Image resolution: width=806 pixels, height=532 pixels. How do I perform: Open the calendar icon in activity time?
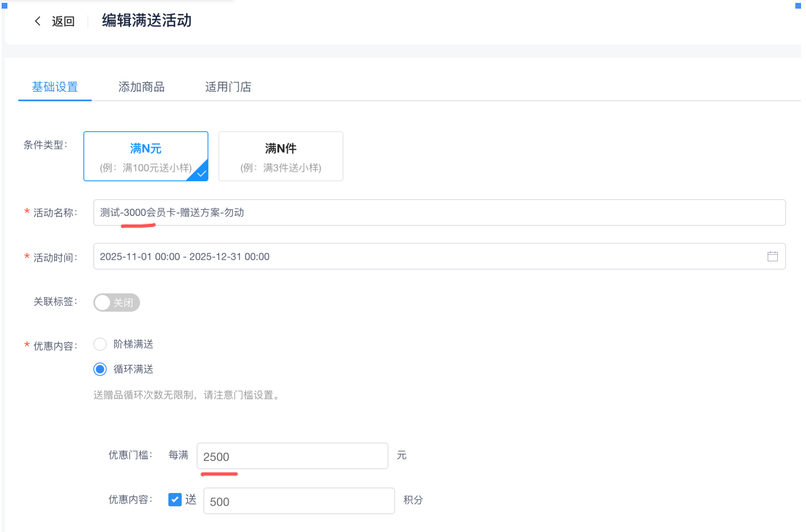772,257
